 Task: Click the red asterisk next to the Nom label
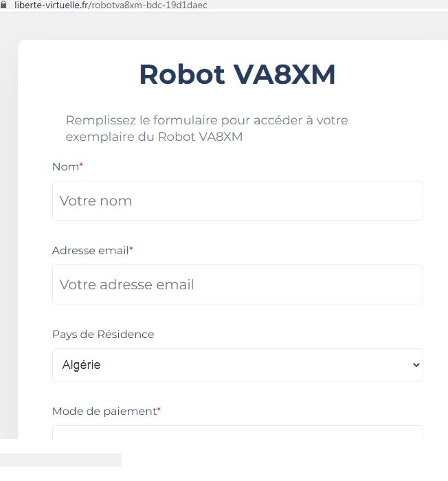click(x=81, y=164)
